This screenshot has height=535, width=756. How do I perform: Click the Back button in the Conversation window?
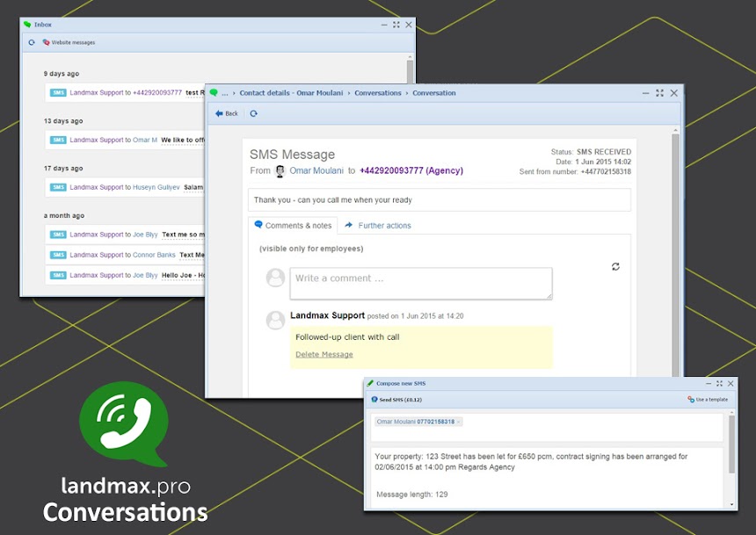(x=227, y=113)
